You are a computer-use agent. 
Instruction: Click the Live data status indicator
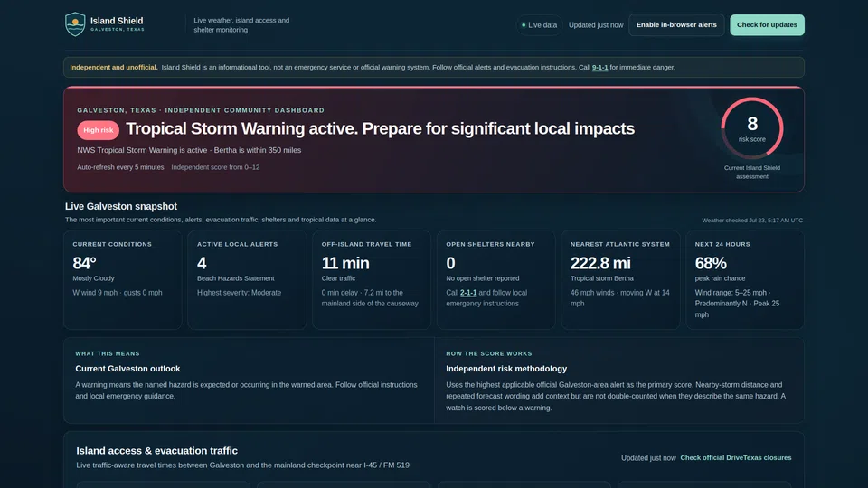[539, 25]
